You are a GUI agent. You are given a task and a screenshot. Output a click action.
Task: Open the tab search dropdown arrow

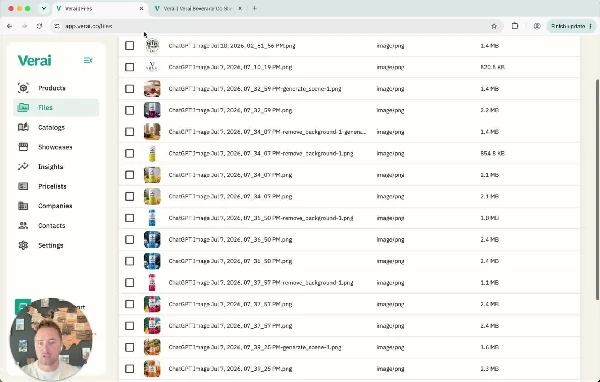coord(44,8)
